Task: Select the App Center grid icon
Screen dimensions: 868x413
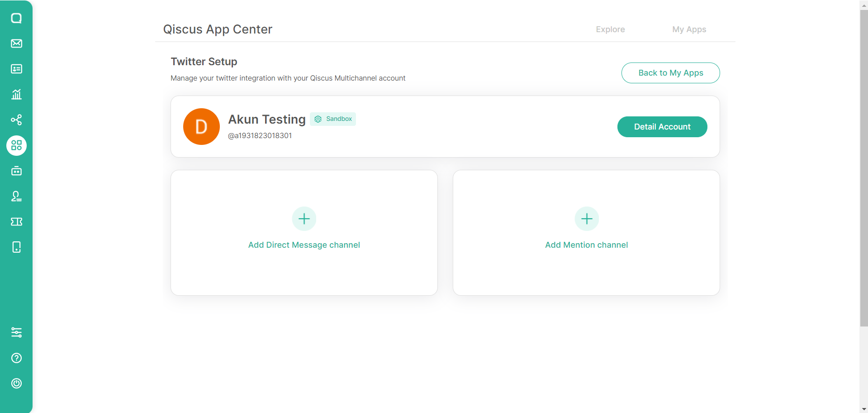Action: (x=16, y=145)
